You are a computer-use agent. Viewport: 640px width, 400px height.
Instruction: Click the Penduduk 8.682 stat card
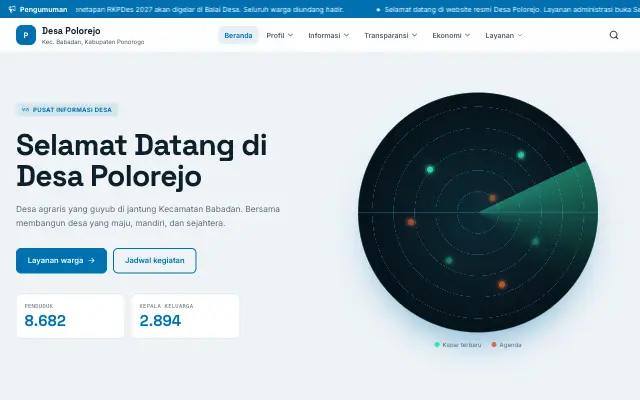(x=70, y=316)
